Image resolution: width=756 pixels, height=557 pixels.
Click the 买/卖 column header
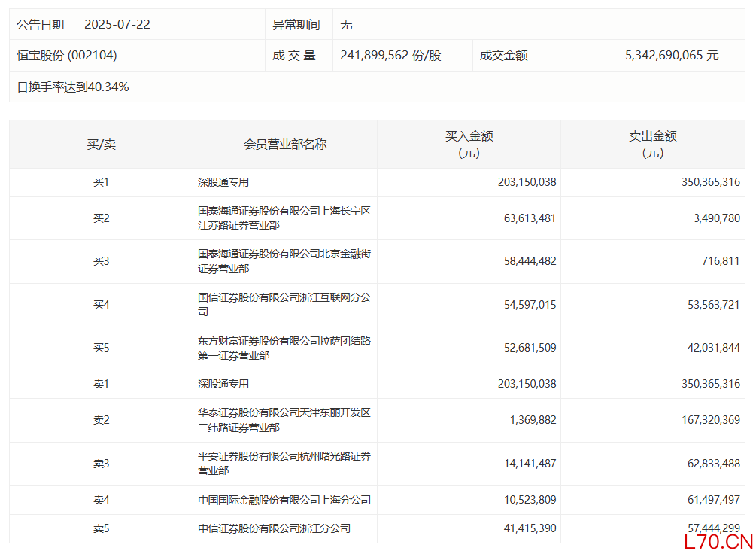click(x=101, y=145)
